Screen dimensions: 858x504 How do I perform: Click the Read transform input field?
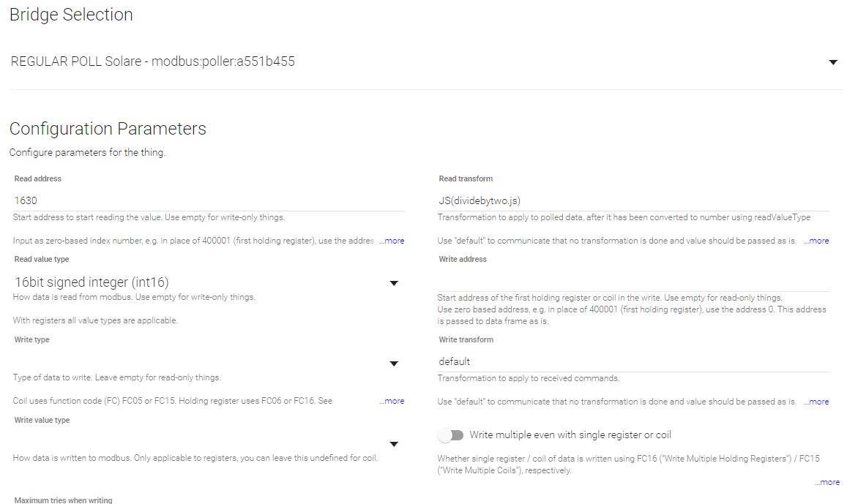coord(633,200)
